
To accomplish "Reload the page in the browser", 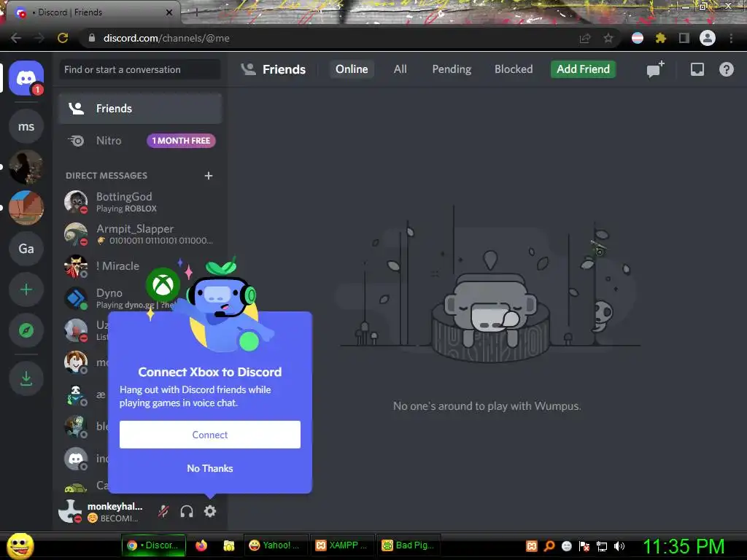I will point(63,38).
